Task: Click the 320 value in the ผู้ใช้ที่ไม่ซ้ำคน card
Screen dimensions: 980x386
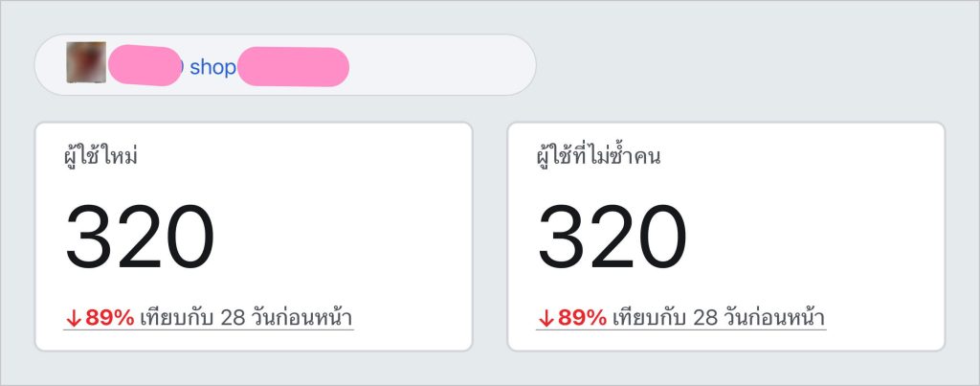Action: [x=612, y=237]
